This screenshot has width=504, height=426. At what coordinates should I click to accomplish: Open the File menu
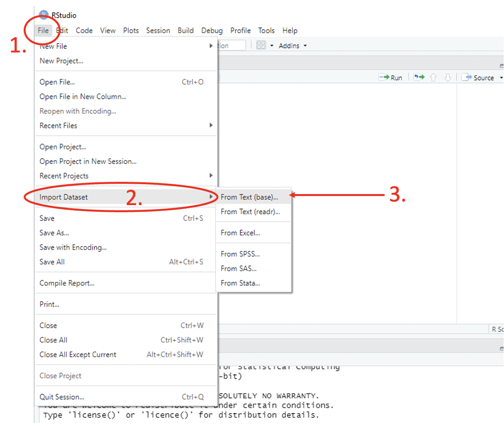pyautogui.click(x=43, y=30)
